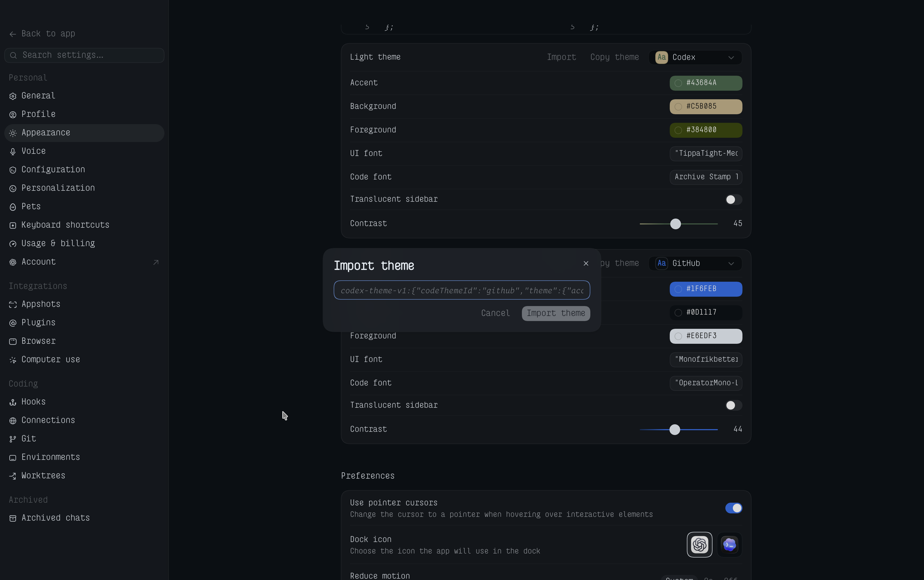Click the Archive Stamp code font field

[706, 177]
